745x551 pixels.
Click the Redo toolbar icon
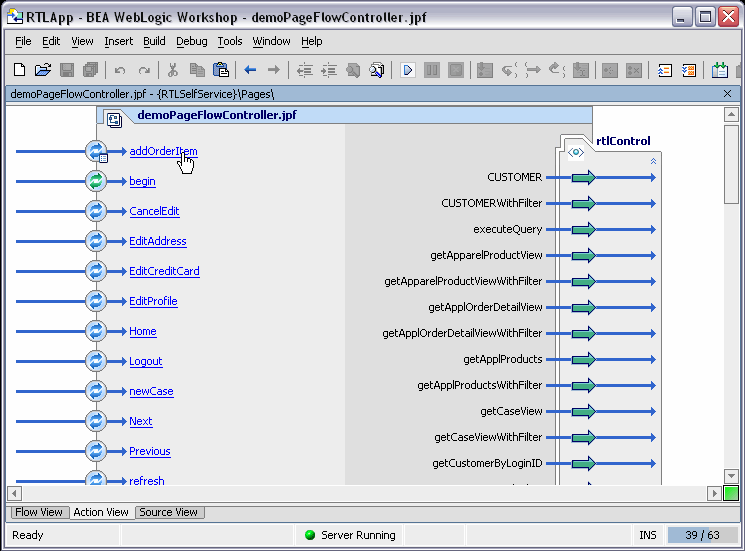(144, 71)
